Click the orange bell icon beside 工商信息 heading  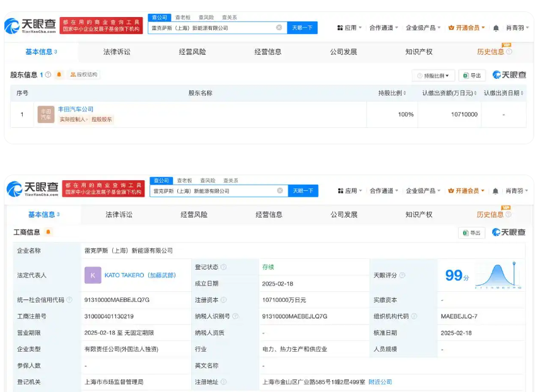pyautogui.click(x=48, y=233)
